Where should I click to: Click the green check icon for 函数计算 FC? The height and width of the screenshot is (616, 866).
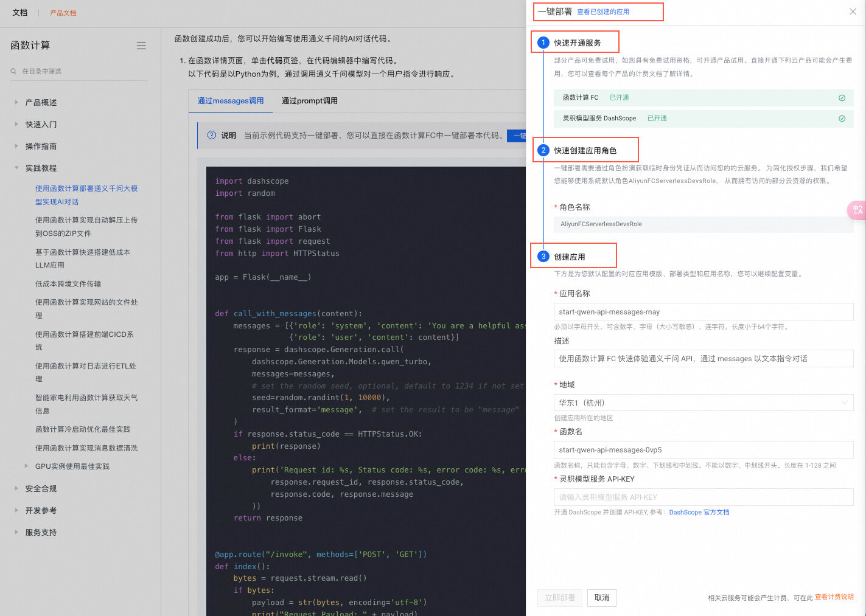click(842, 98)
